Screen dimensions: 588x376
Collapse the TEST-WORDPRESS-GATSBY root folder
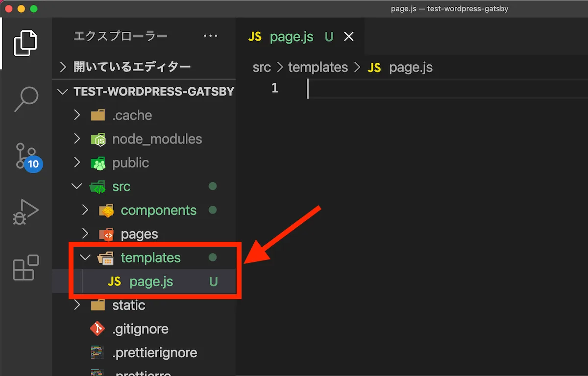tap(62, 91)
